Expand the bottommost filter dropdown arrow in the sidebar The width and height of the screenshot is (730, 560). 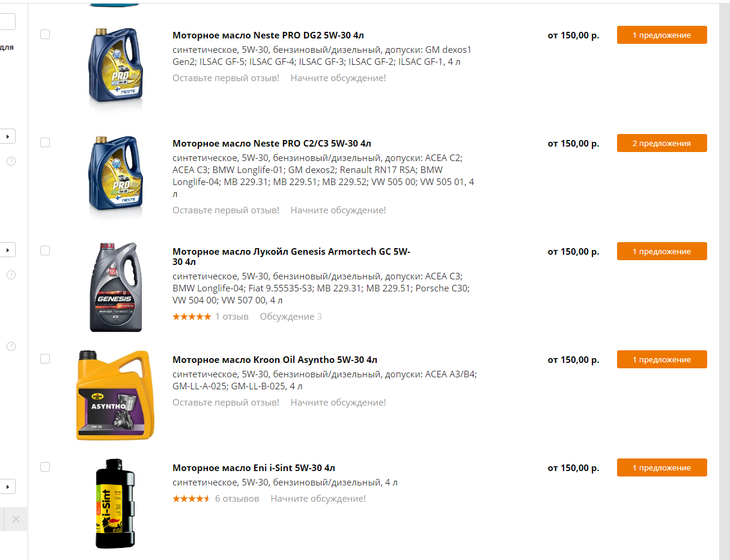point(8,486)
